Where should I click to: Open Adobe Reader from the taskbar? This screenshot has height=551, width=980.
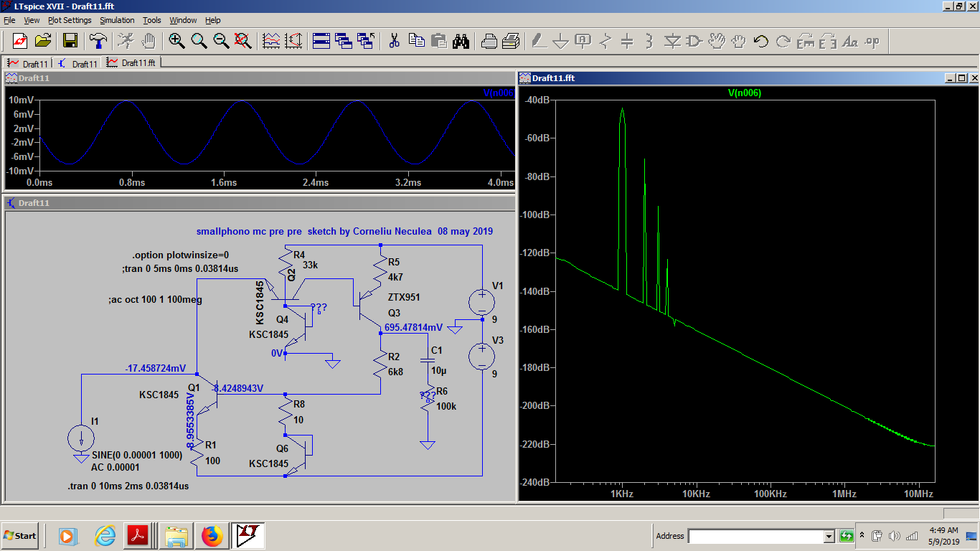point(138,536)
